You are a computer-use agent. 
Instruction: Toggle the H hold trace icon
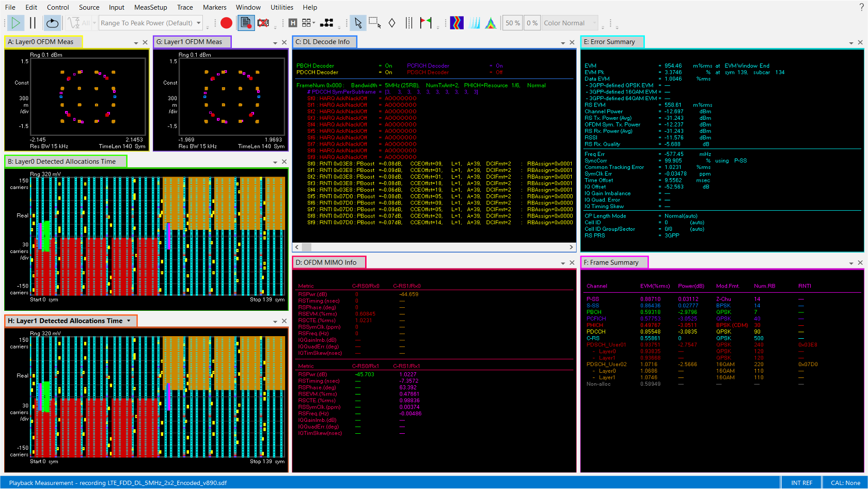pos(292,23)
